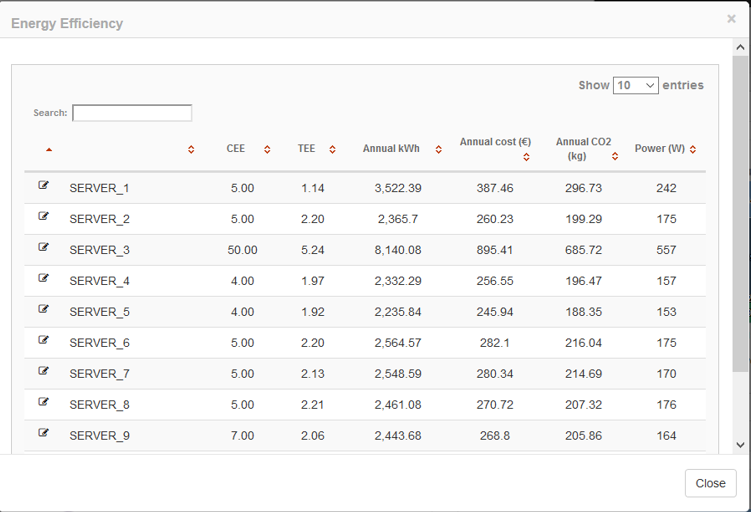This screenshot has width=751, height=512.
Task: Sort by the TEE column arrows
Action: click(332, 149)
